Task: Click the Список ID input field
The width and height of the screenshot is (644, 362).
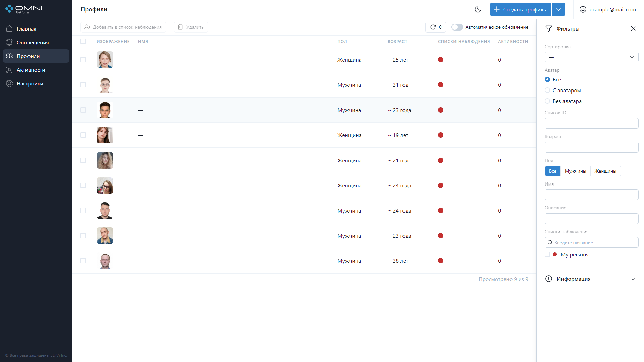Action: (x=591, y=123)
